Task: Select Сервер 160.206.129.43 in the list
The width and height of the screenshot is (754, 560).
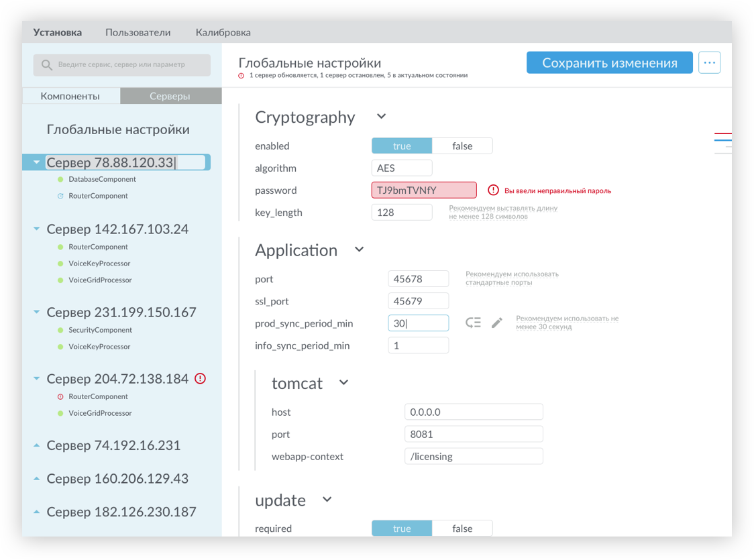Action: tap(117, 479)
